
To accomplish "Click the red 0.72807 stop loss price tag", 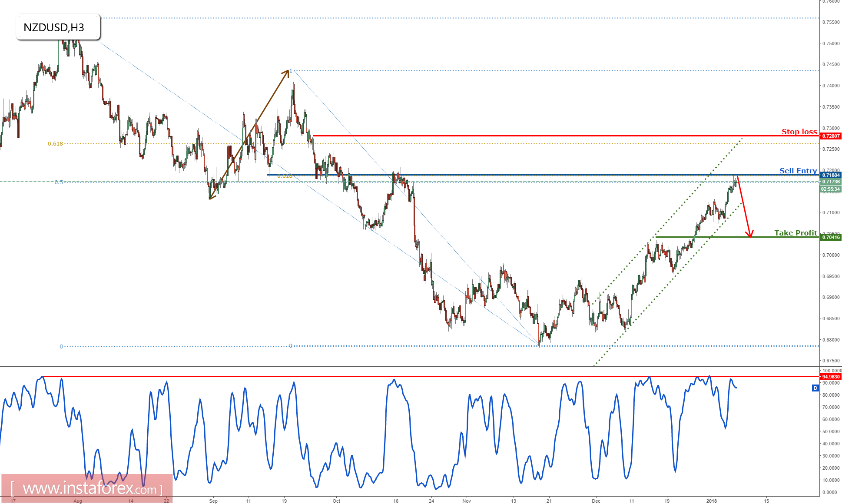I will click(830, 136).
